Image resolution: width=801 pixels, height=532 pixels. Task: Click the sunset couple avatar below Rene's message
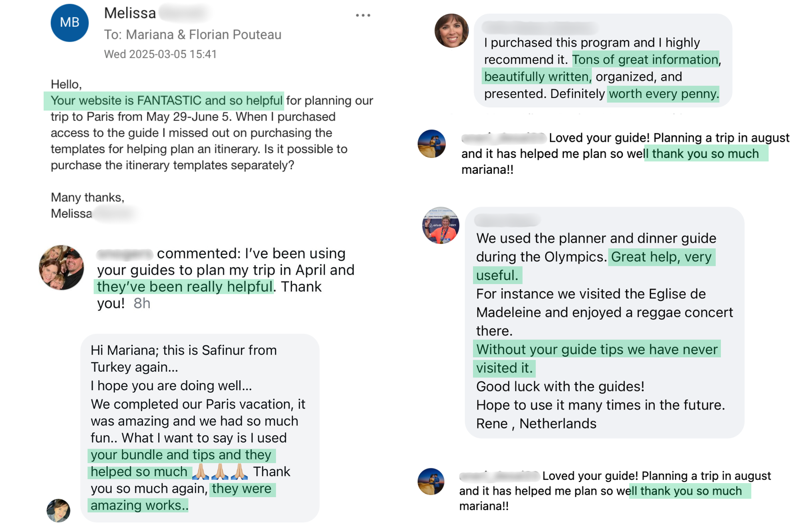pyautogui.click(x=431, y=482)
